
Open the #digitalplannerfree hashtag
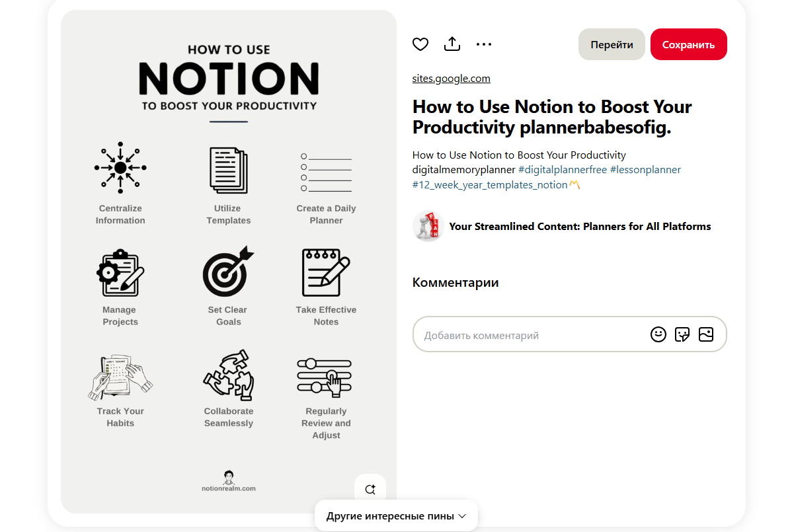562,170
